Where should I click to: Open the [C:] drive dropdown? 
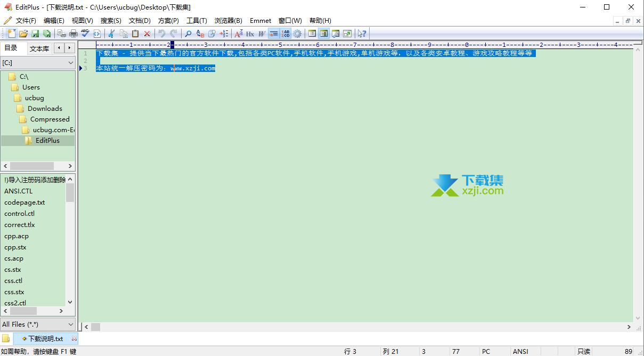click(x=38, y=62)
